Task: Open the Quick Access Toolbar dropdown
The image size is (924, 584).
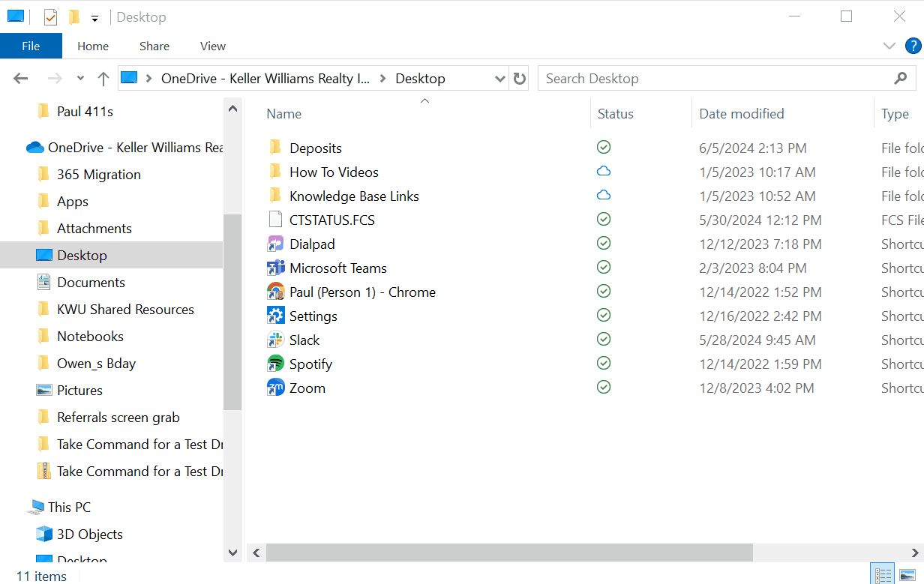Action: click(94, 16)
